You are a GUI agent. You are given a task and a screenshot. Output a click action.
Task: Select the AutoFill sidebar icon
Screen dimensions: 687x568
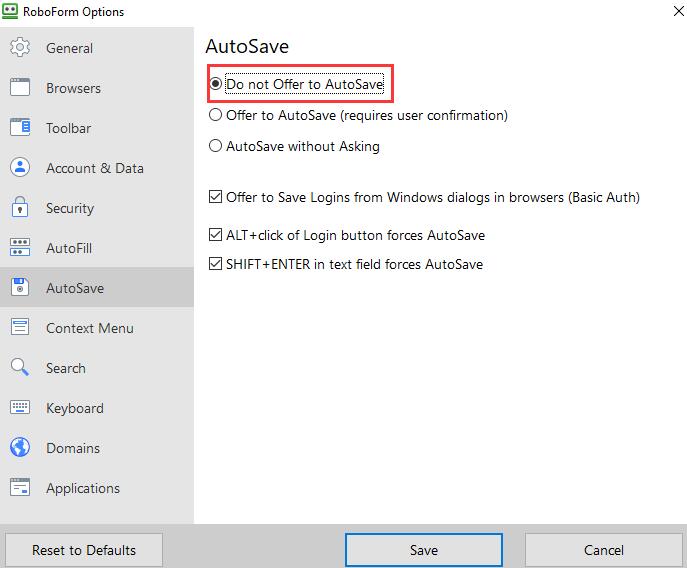pos(20,248)
